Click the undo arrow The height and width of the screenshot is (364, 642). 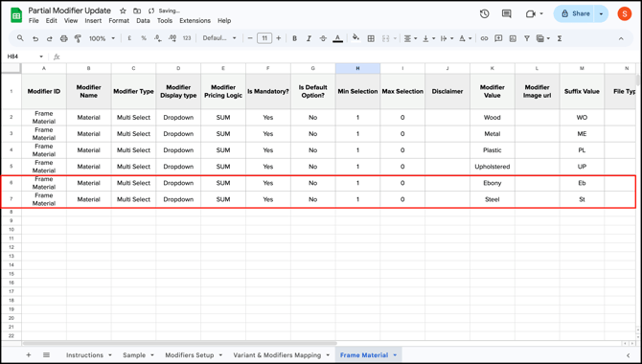point(35,38)
